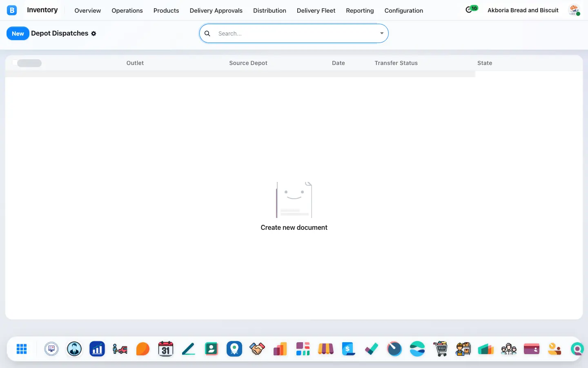Open the warehouse worker with boxes app

[463, 349]
